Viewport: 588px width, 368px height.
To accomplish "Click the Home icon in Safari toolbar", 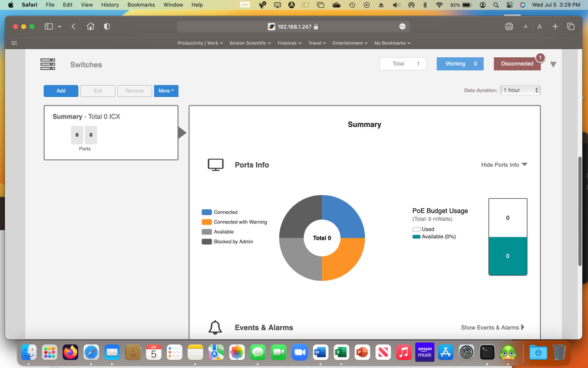I will [x=90, y=27].
